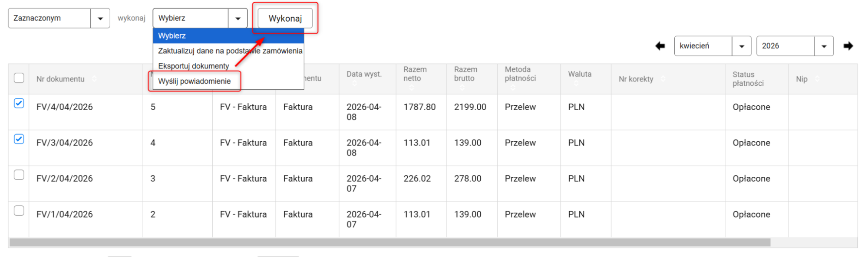Image resolution: width=868 pixels, height=257 pixels.
Task: Select Wyślij powiadomienie from the list
Action: coord(194,81)
